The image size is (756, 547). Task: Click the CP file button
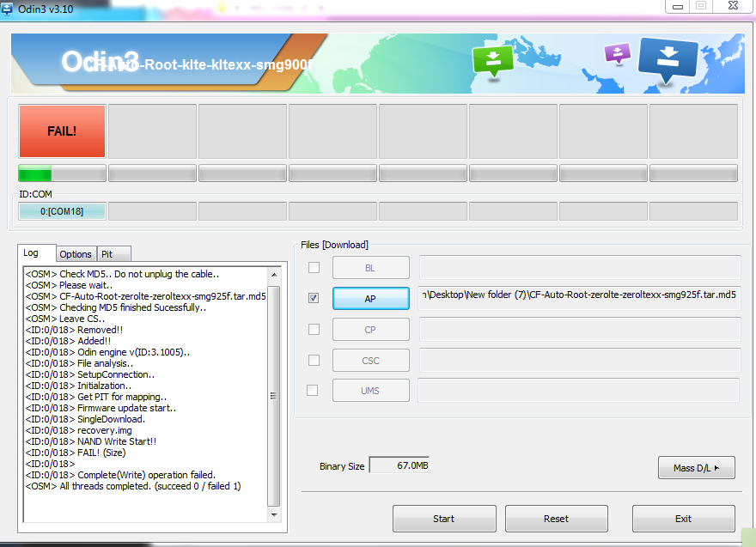(371, 330)
